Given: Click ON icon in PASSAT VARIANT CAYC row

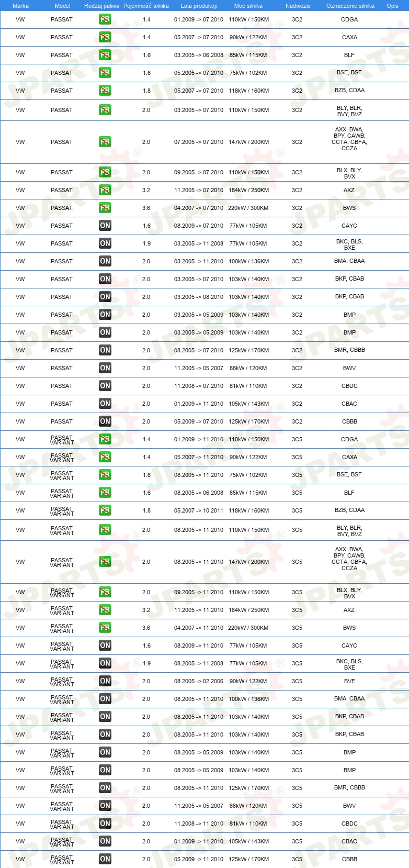Looking at the screenshot, I should [x=105, y=646].
